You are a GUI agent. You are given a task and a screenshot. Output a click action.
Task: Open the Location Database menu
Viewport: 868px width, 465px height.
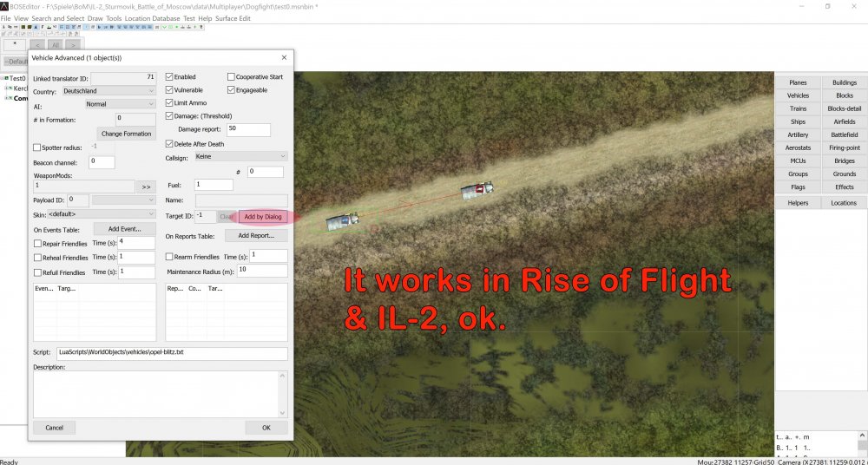pos(152,17)
